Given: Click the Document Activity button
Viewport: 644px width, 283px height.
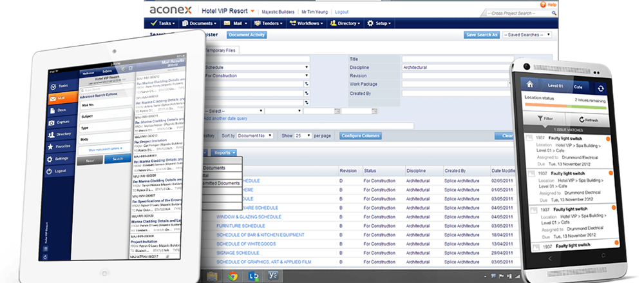Looking at the screenshot, I should 247,35.
